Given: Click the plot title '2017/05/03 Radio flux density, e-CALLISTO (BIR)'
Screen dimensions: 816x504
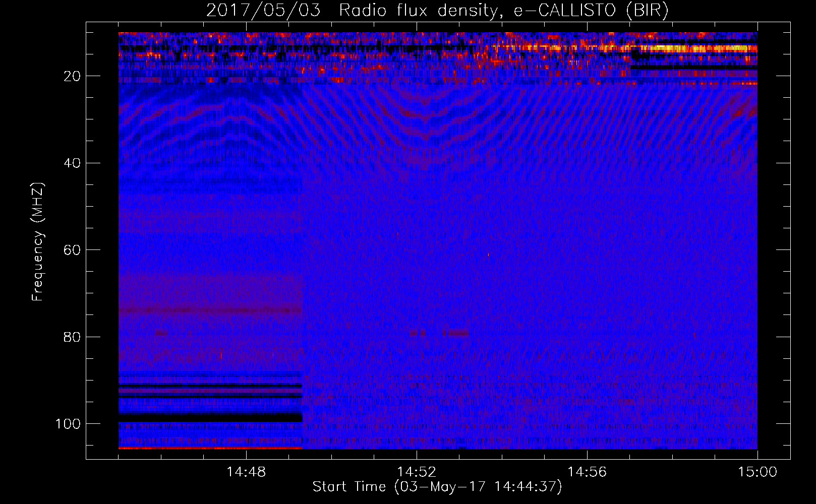Looking at the screenshot, I should pos(437,11).
